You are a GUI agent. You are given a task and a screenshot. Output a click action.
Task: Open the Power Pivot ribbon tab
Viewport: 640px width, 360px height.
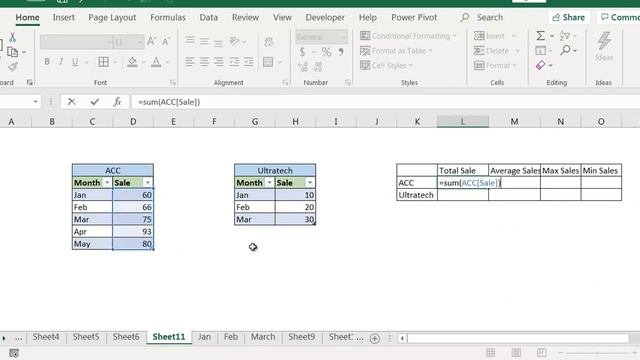(x=414, y=17)
